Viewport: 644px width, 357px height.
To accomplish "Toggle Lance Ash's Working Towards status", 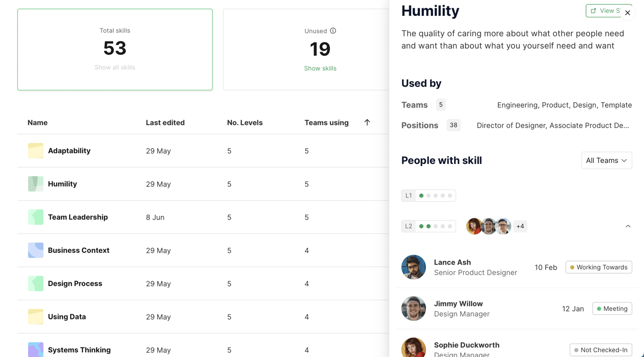I will (599, 267).
